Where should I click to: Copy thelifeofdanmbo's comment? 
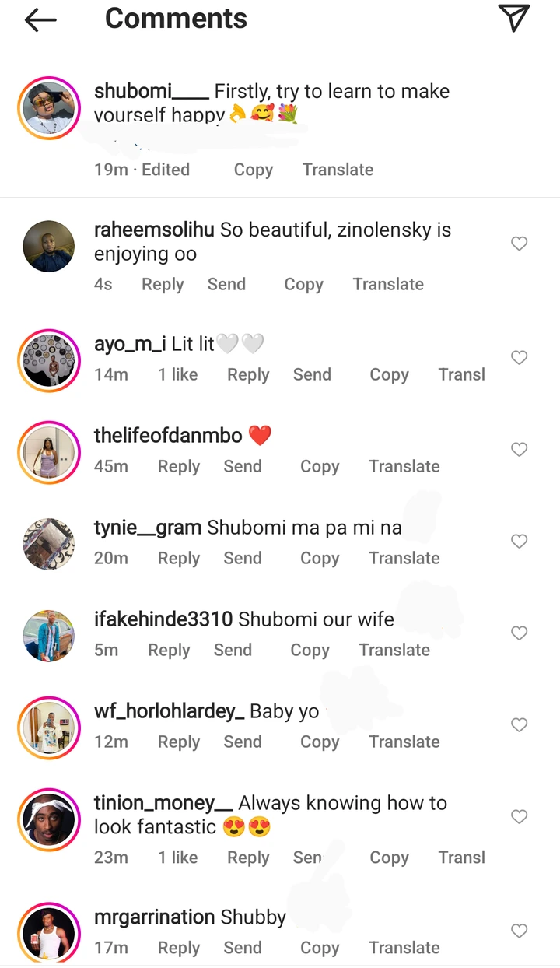[320, 466]
